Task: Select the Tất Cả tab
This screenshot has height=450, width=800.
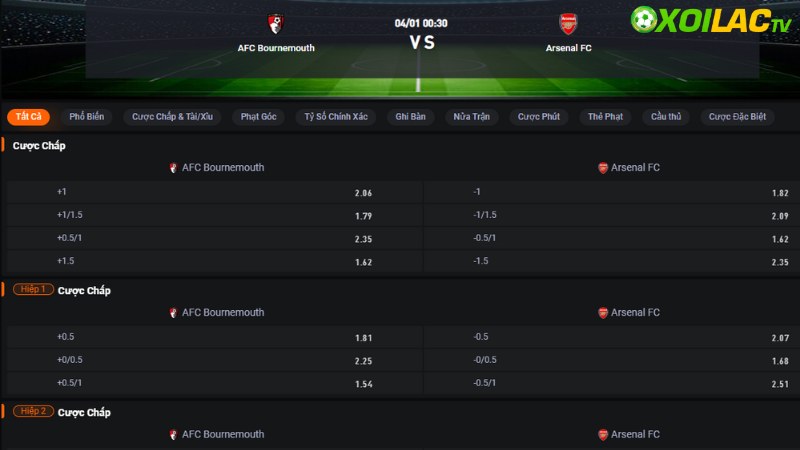Action: (29, 117)
